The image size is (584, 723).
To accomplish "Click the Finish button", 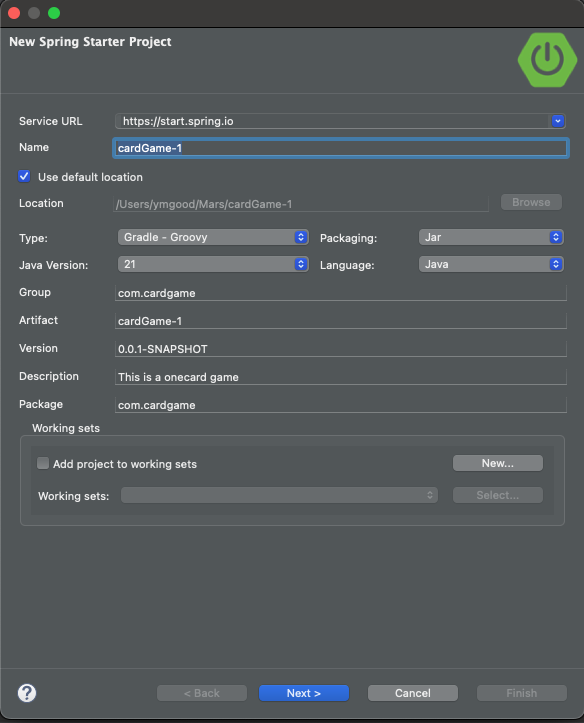I will point(522,693).
